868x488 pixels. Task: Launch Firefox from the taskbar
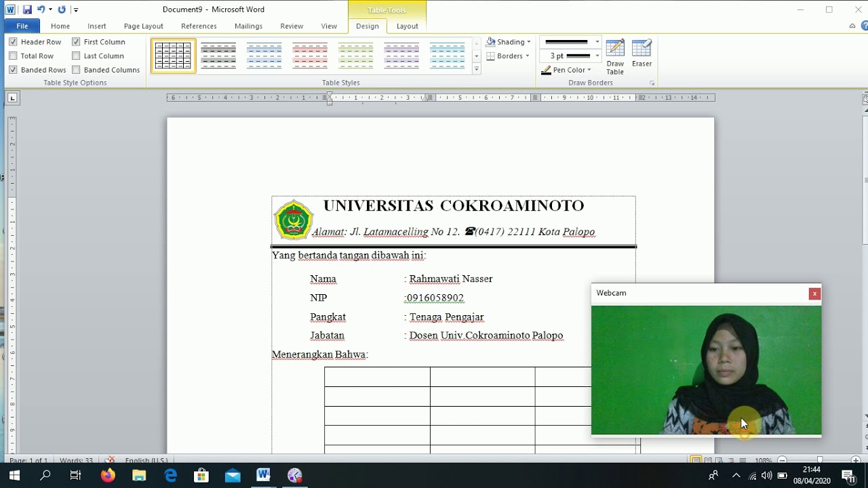108,475
